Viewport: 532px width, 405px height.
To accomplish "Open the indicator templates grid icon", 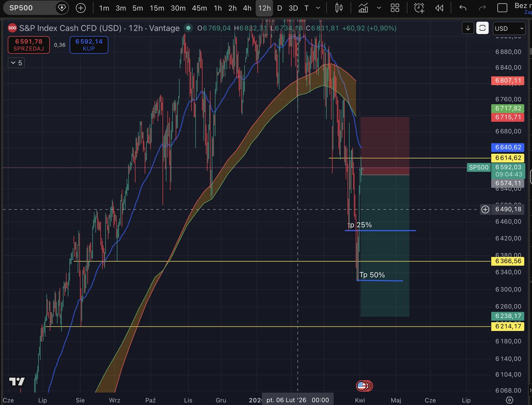I will (395, 8).
